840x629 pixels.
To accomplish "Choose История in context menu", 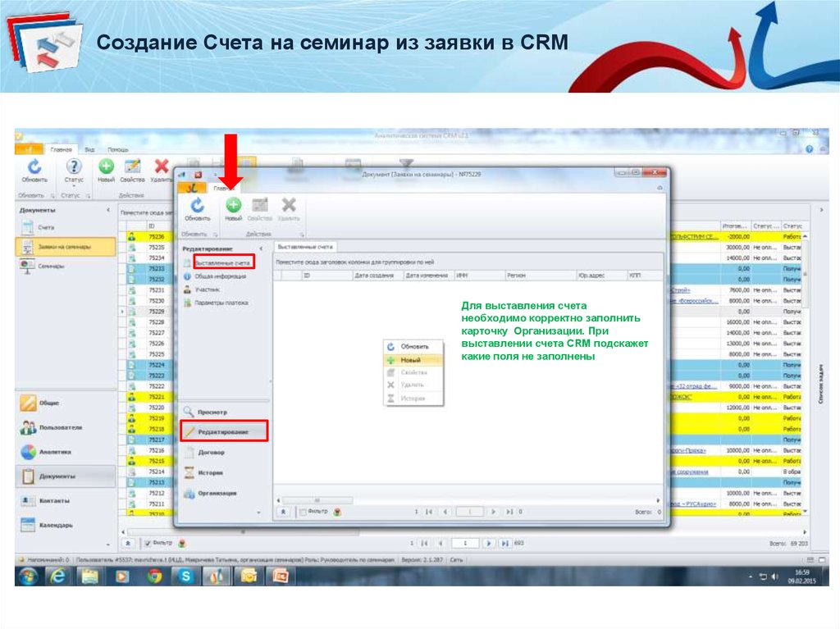I will (x=413, y=399).
